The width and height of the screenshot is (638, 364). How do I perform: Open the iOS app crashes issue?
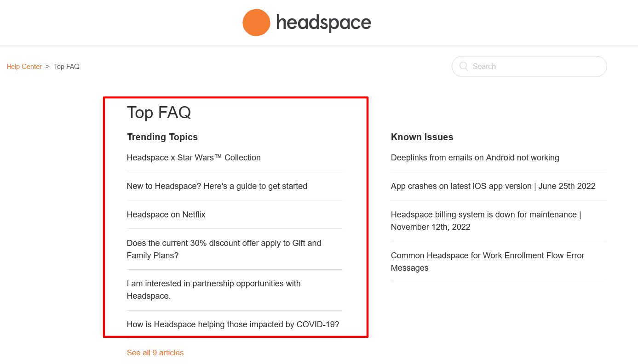click(493, 186)
